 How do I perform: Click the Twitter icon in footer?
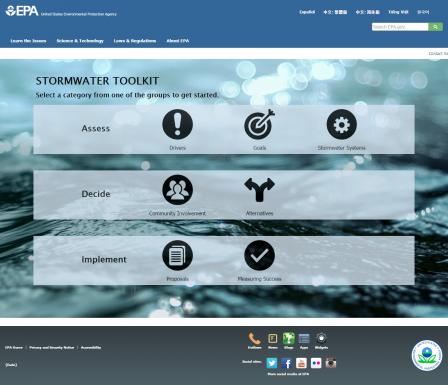coord(272,363)
